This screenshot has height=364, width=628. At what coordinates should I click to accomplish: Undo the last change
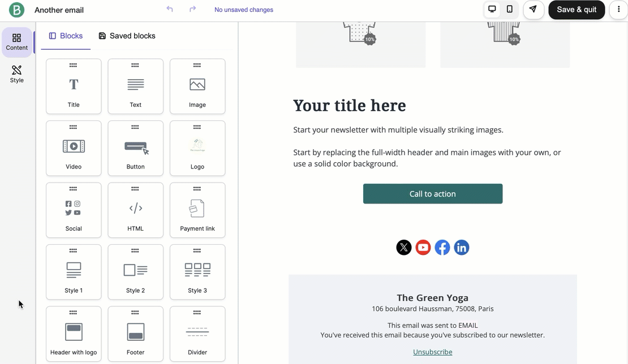coord(170,9)
